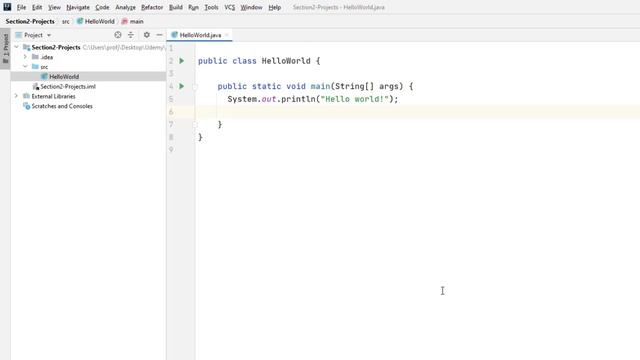Collapse main method using fold marker
Viewport: 640px width, 360px height.
[195, 87]
